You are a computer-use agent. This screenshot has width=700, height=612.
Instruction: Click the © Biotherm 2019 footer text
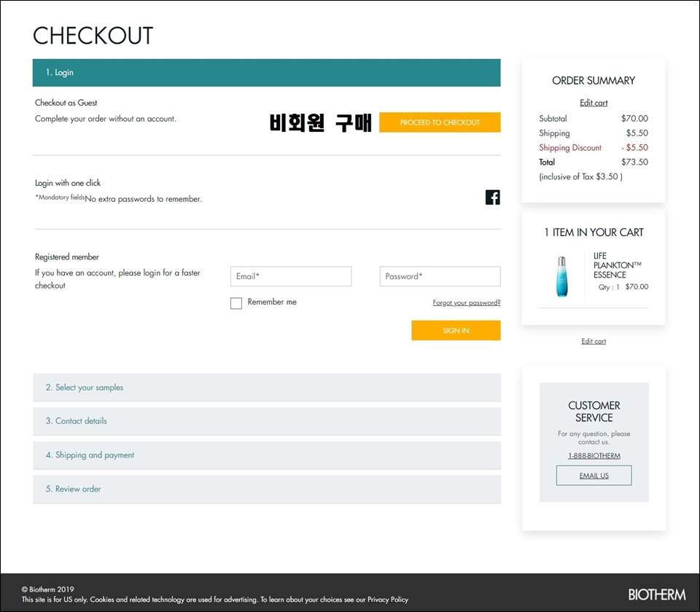(x=48, y=589)
